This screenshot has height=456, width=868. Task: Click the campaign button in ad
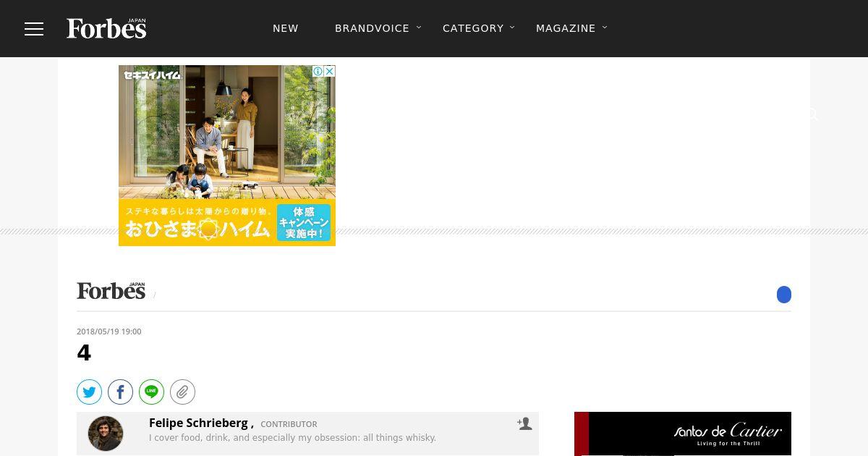pos(304,222)
